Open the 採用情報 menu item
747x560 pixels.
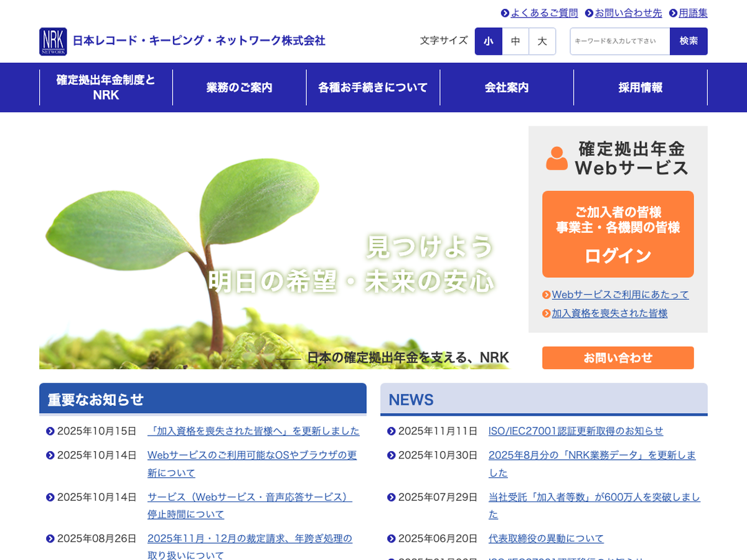[x=641, y=88]
